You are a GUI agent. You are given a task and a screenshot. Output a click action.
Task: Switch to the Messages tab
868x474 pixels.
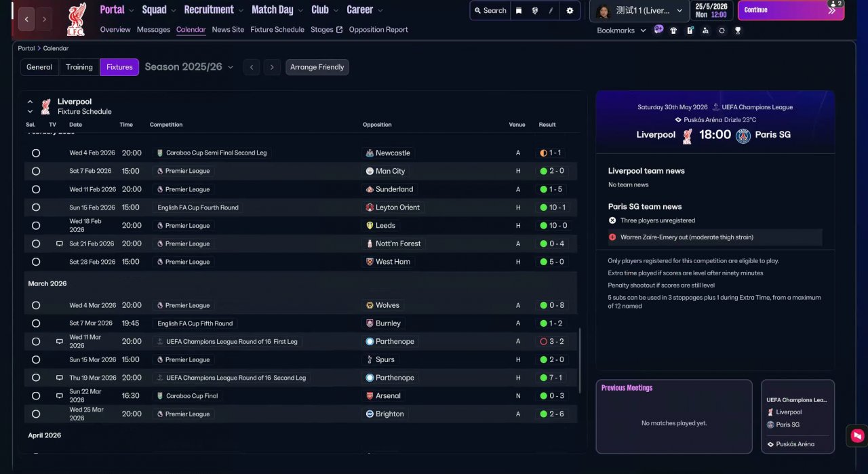(153, 30)
